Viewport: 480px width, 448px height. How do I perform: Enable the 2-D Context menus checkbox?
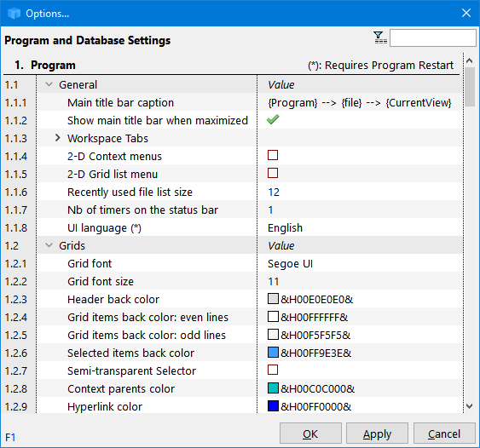(x=273, y=155)
